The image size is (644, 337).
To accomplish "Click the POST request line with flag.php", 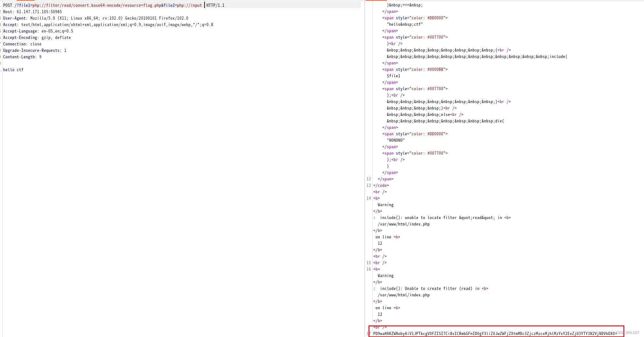I will click(97, 5).
